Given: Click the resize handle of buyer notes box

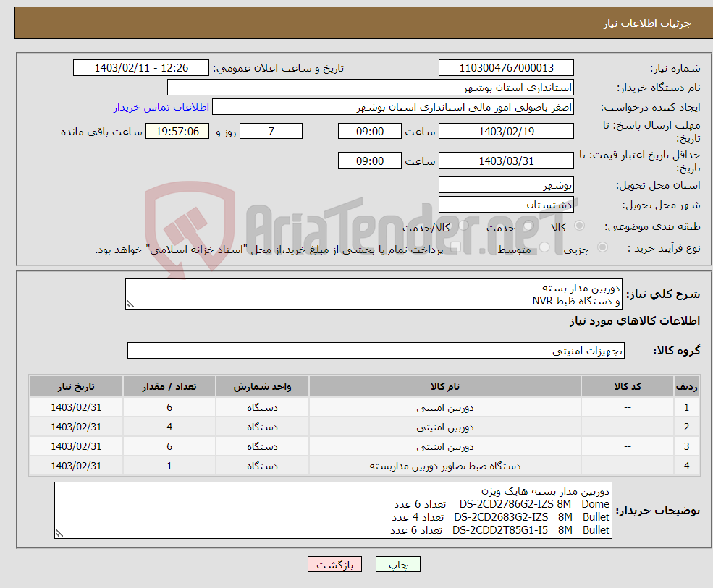Looking at the screenshot, I should (59, 534).
